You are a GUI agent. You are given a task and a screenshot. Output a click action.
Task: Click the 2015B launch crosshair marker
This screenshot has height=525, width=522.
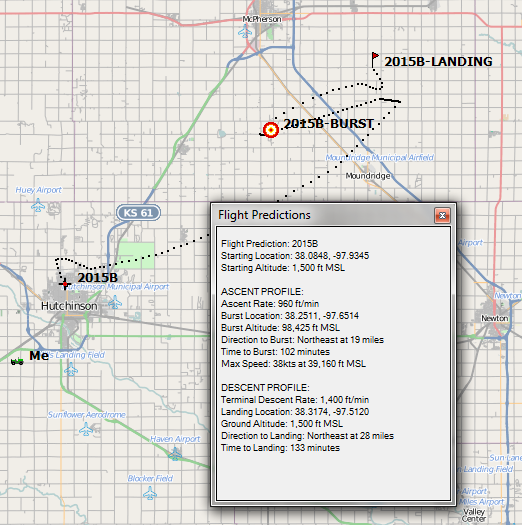[x=65, y=285]
